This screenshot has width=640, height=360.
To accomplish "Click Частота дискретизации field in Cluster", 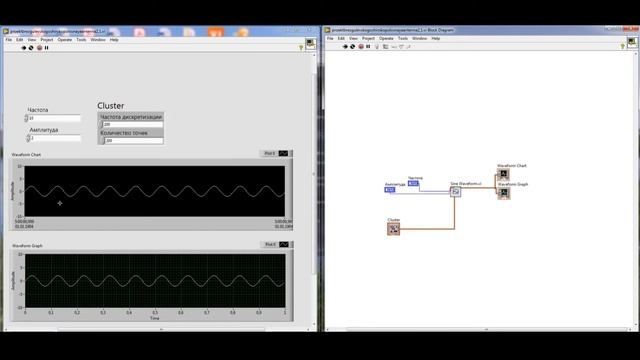I will [x=133, y=124].
